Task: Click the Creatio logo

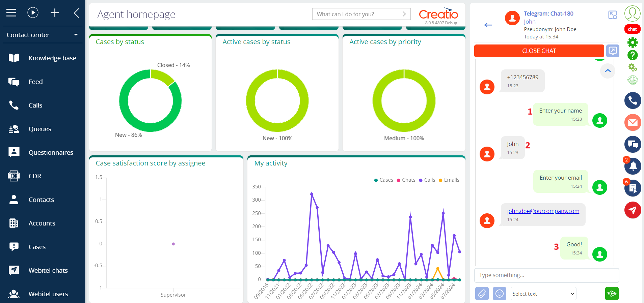Action: (438, 14)
